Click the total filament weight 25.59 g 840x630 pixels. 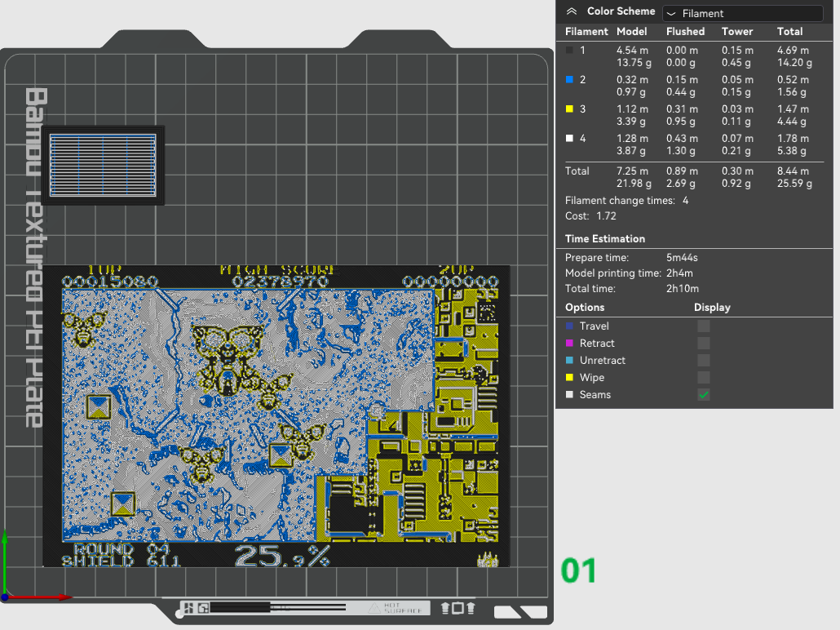click(x=794, y=184)
